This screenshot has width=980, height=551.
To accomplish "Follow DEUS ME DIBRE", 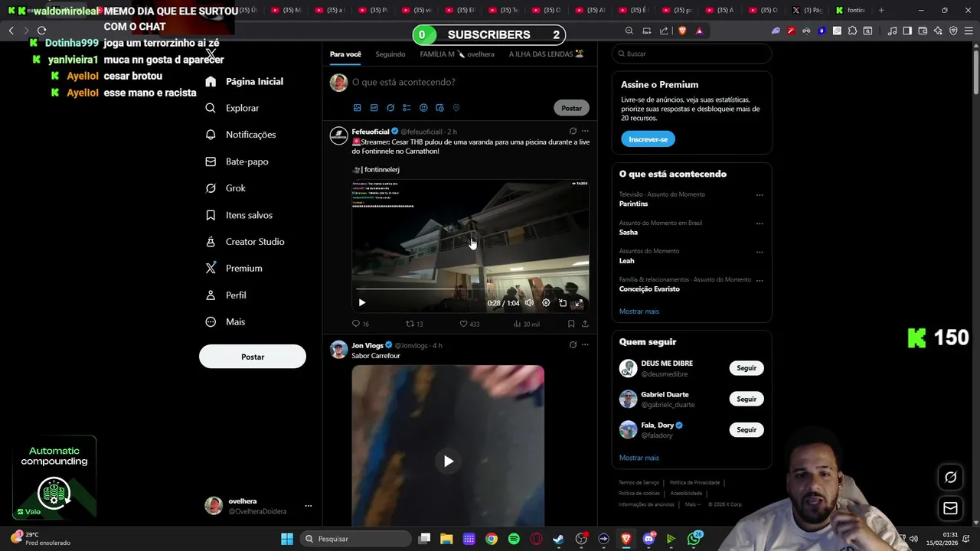I will pyautogui.click(x=746, y=368).
